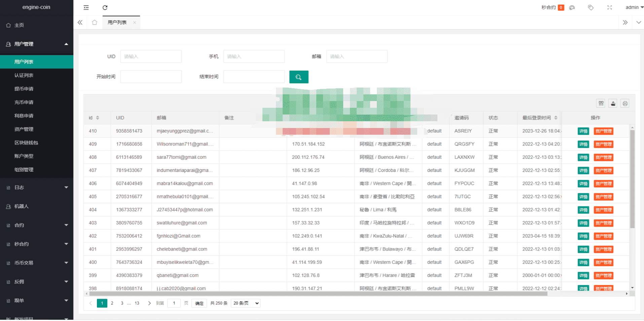This screenshot has height=321, width=644.
Task: Open the admin user dropdown
Action: point(634,7)
